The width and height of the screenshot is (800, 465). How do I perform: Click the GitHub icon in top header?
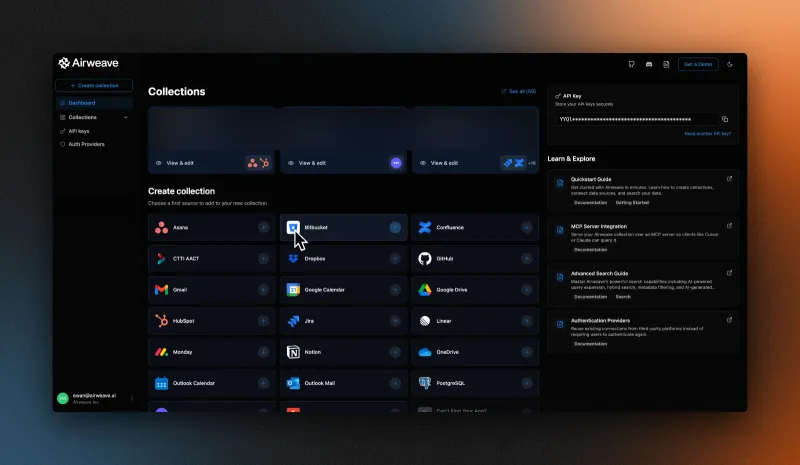pyautogui.click(x=631, y=64)
